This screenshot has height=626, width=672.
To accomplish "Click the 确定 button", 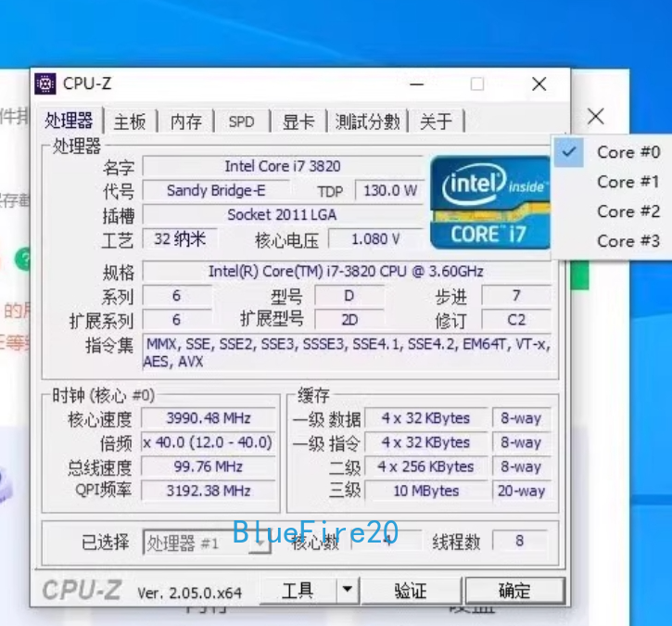I will pyautogui.click(x=514, y=591).
